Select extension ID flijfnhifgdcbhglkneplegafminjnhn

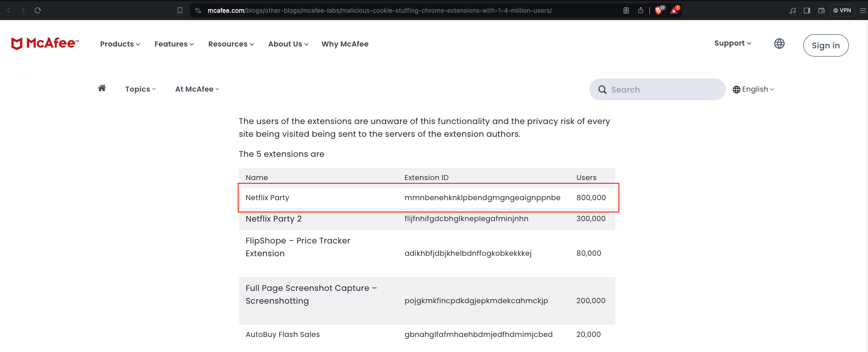(x=466, y=219)
